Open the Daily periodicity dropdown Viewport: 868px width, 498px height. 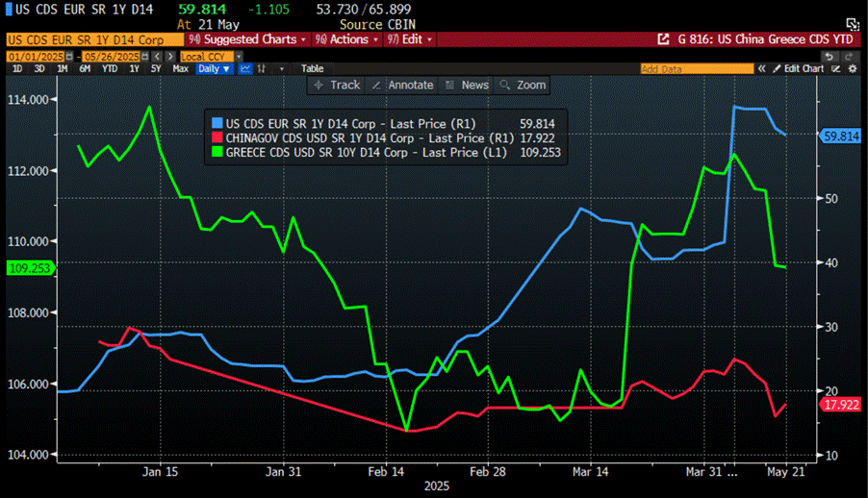[214, 68]
